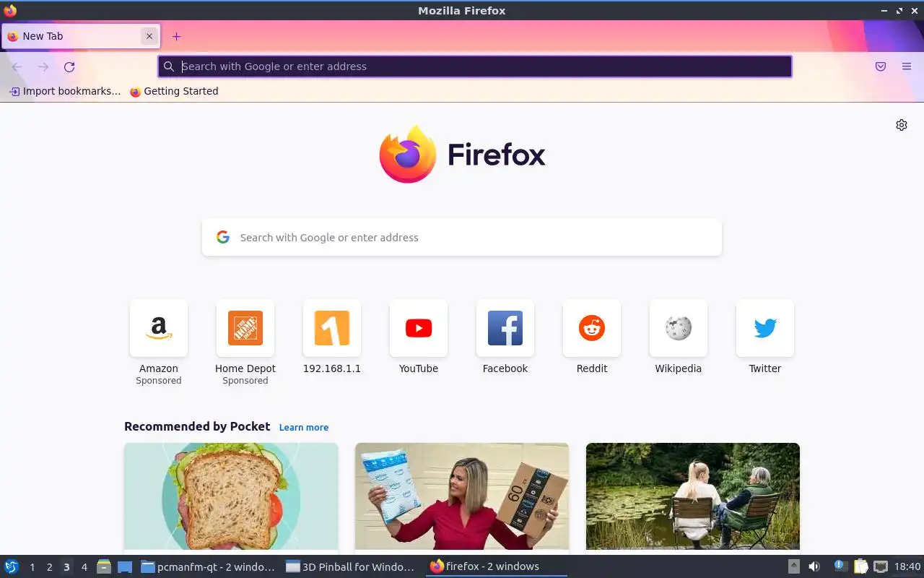The image size is (924, 578).
Task: Open new tab page settings gear
Action: click(x=902, y=125)
